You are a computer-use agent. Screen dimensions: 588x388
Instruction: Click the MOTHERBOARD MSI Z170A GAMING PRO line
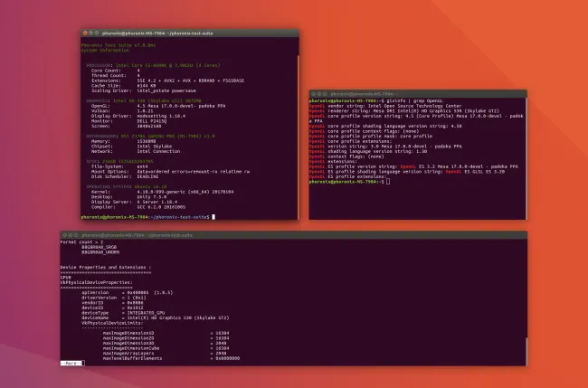click(150, 136)
